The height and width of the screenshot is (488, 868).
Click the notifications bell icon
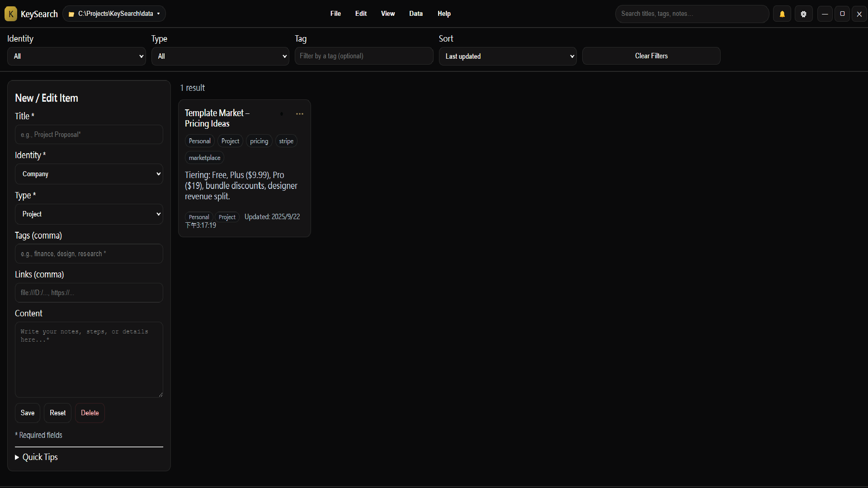pyautogui.click(x=782, y=14)
